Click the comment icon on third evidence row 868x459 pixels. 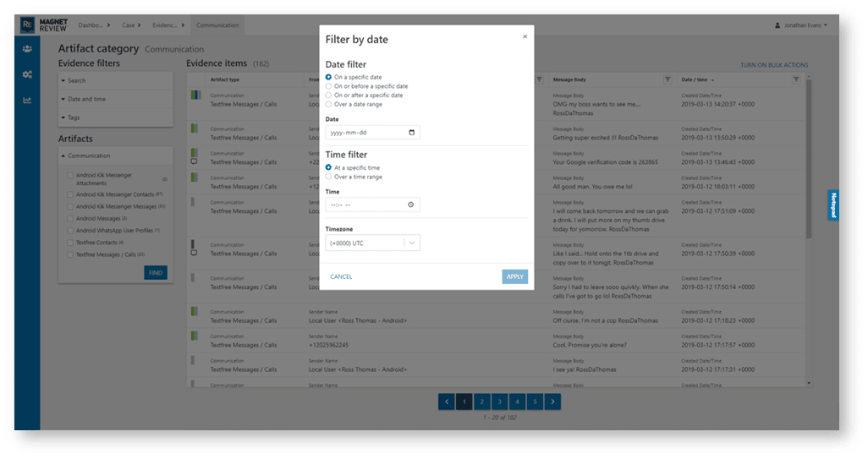coord(194,161)
